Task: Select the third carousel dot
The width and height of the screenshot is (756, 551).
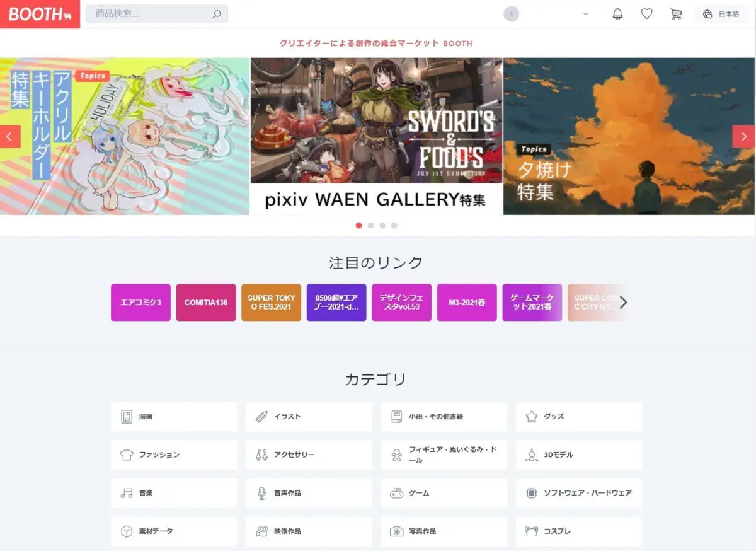Action: [x=382, y=225]
